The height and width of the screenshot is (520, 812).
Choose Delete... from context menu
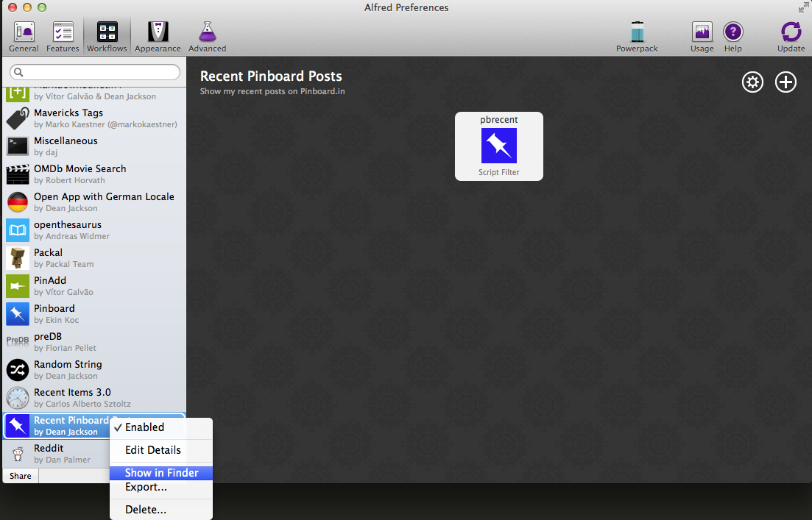point(161,510)
